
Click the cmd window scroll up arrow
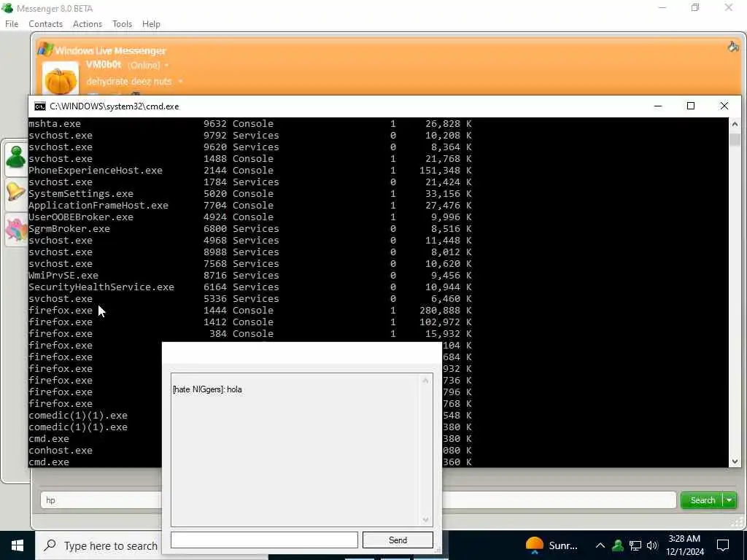735,124
